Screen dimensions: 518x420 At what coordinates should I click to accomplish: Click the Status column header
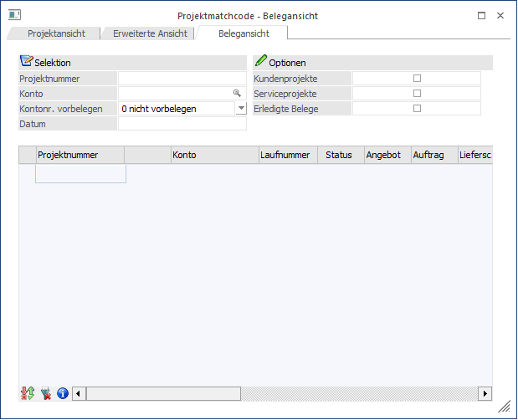pyautogui.click(x=339, y=155)
